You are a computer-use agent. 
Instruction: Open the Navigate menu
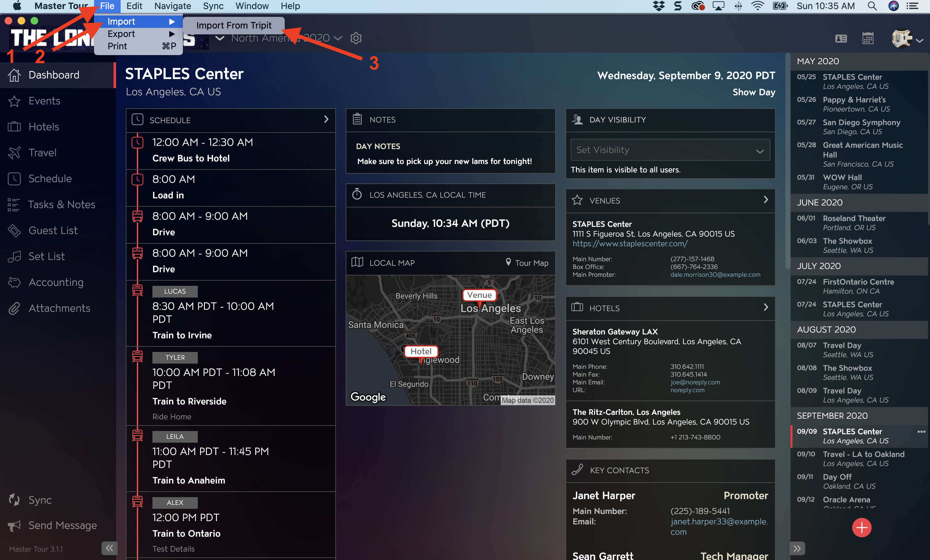(x=173, y=6)
